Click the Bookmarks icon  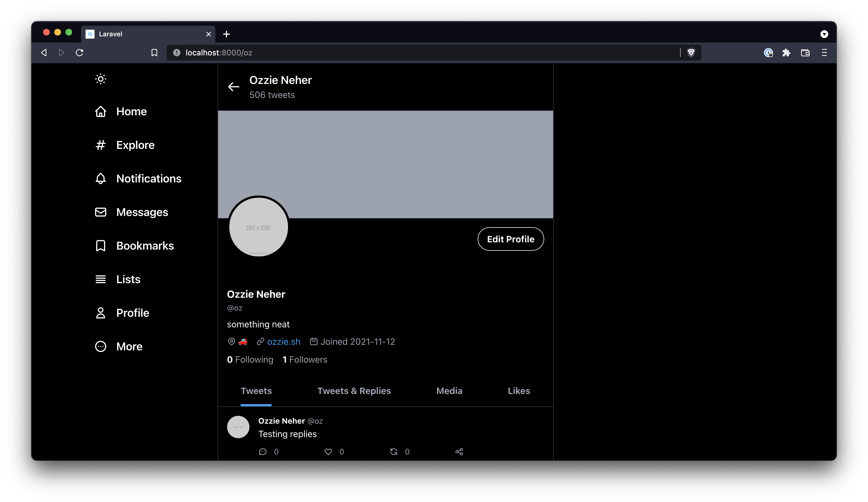[100, 245]
